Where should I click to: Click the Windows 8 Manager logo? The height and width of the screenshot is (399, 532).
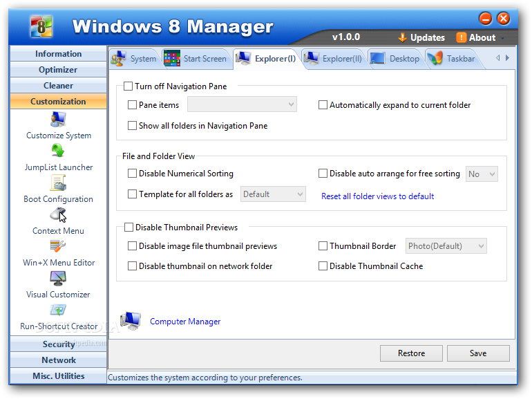point(41,26)
